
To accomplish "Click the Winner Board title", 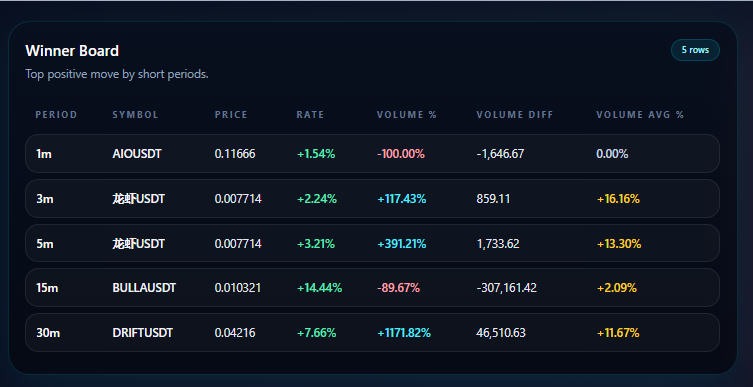I will click(72, 51).
